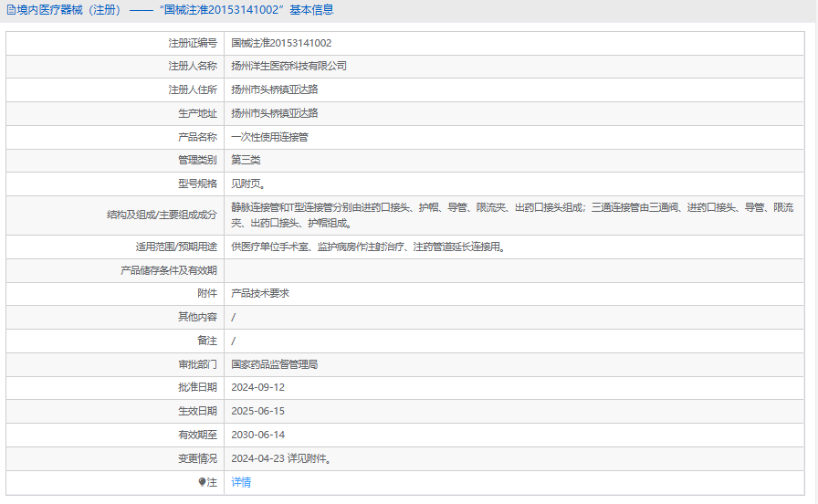Screen dimensions: 818x504
Task: Select value 见附页。
Action: pyautogui.click(x=249, y=184)
